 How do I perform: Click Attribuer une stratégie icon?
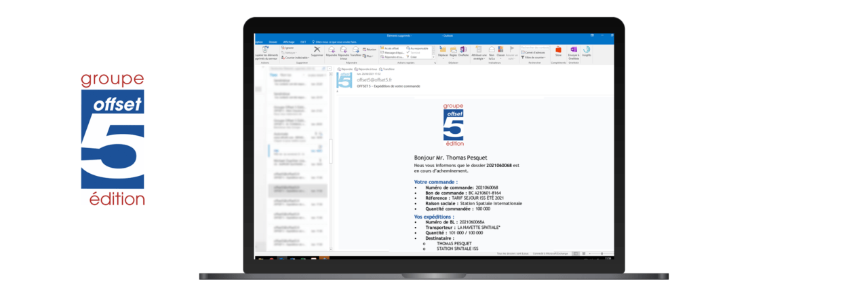(x=479, y=50)
